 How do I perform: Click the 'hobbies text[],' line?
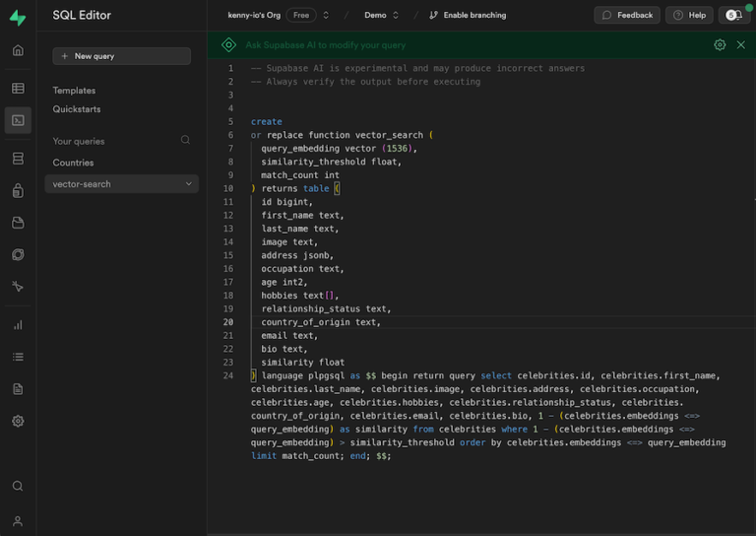300,296
